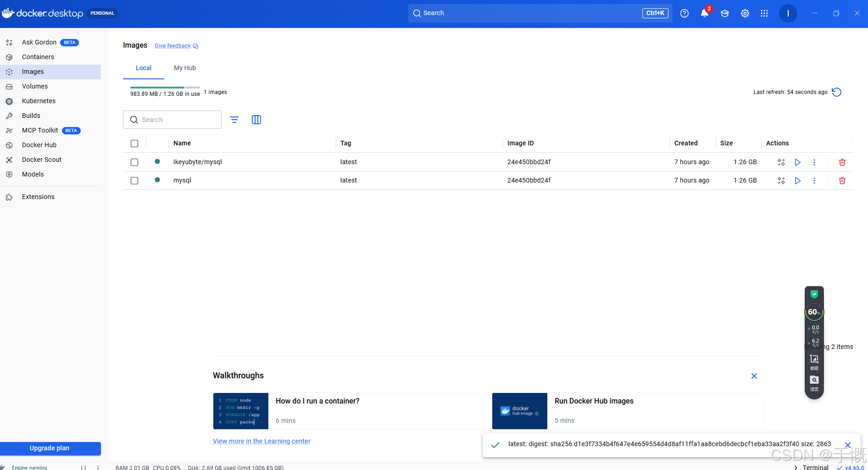Viewport: 868px width, 470px height.
Task: Open Docker Hub from the sidebar
Action: click(x=50, y=145)
